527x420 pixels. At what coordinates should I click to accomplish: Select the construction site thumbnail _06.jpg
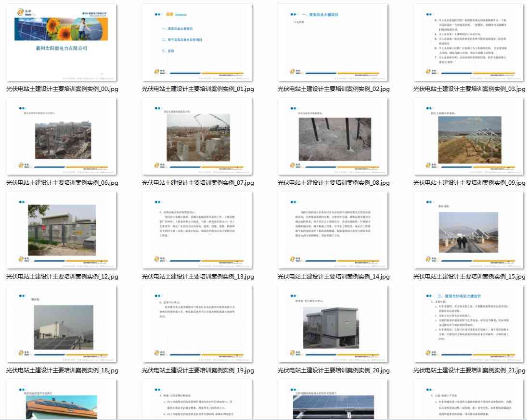click(x=62, y=136)
